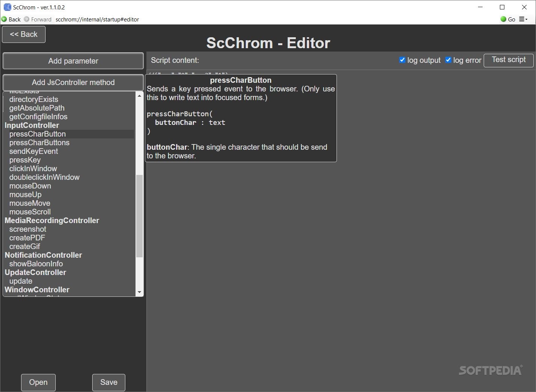
Task: Select createPDF method
Action: (x=27, y=238)
